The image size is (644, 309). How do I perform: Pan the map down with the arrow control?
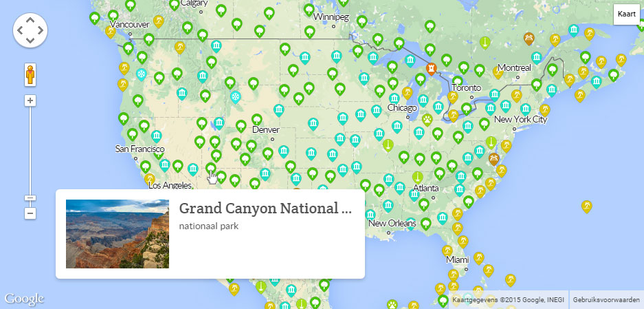tap(30, 41)
